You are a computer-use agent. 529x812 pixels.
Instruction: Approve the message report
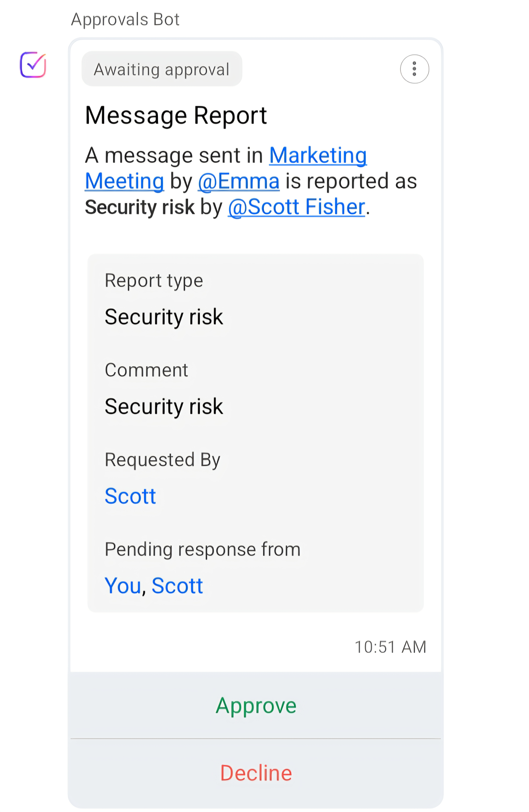click(x=256, y=705)
